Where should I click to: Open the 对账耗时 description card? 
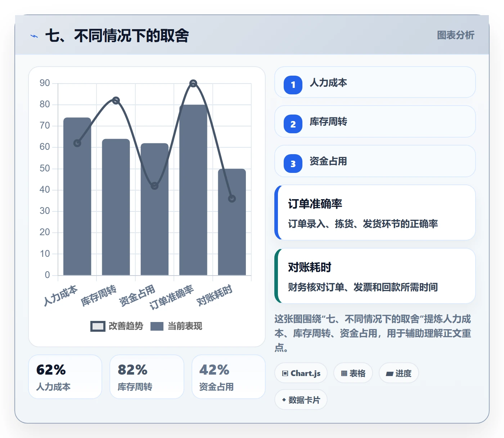(x=375, y=276)
